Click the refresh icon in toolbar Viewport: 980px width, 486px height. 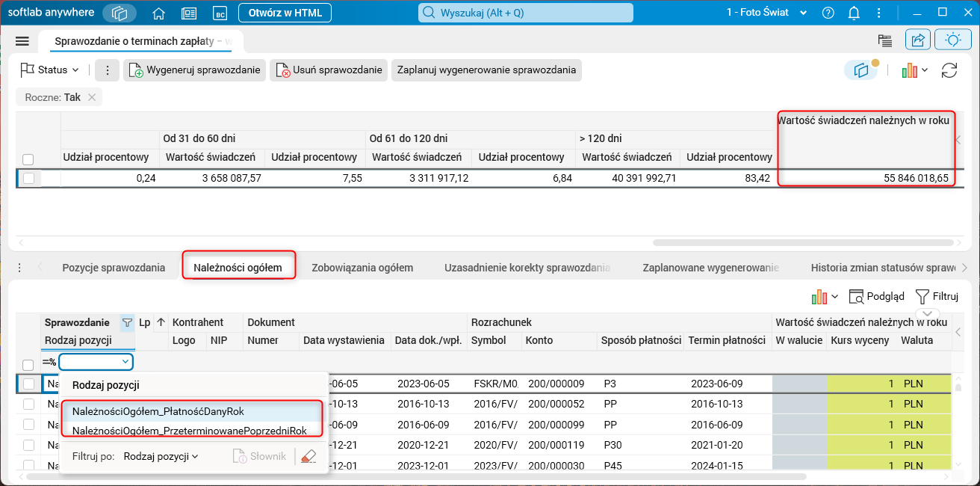click(x=949, y=70)
